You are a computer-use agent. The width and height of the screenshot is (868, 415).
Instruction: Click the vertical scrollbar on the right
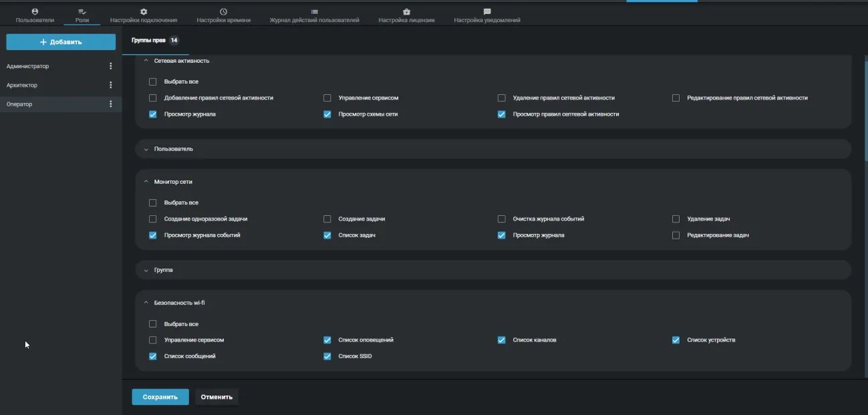coord(866,107)
